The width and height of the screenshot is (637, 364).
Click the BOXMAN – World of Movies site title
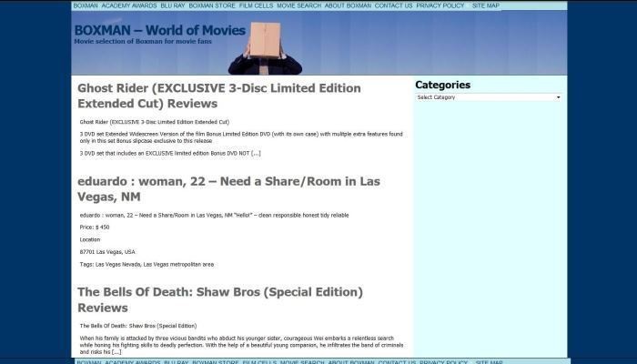click(159, 30)
